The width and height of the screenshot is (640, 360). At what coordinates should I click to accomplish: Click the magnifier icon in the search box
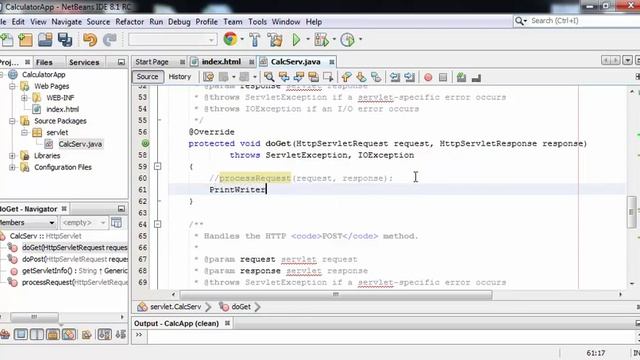point(519,21)
